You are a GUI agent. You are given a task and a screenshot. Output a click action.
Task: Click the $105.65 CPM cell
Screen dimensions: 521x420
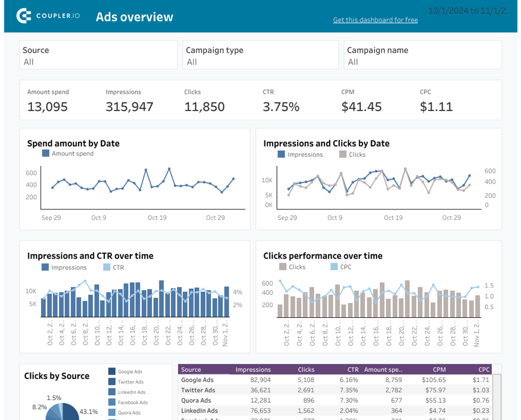coord(434,380)
